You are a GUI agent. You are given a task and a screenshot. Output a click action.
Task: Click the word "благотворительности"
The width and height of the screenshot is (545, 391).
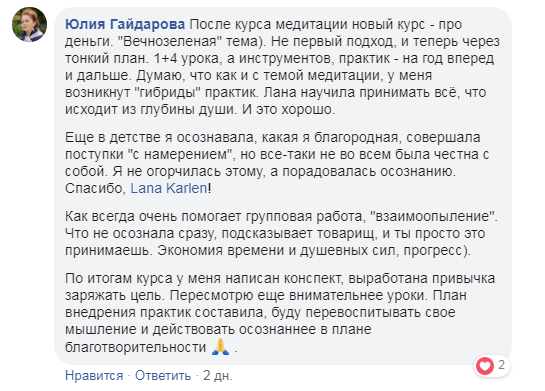coord(136,347)
